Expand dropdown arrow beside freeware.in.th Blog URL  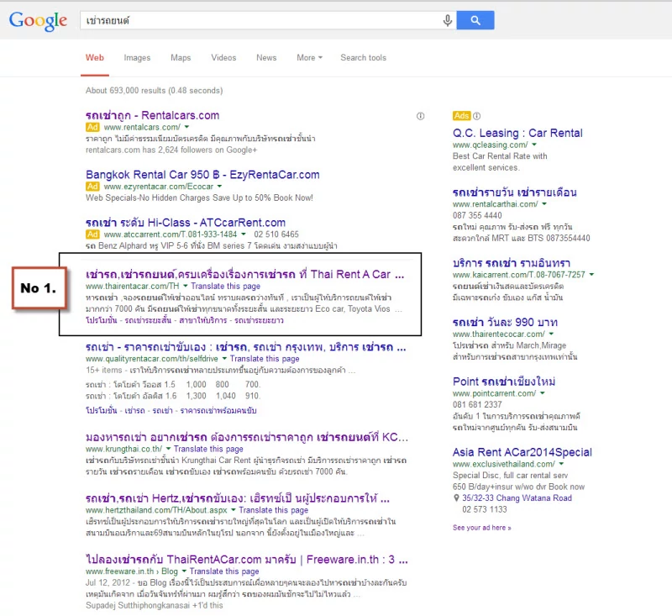184,571
